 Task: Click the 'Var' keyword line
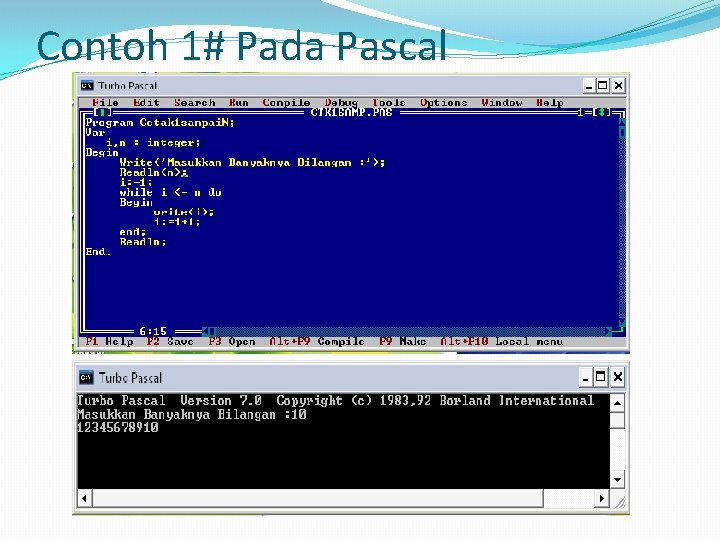pos(95,133)
